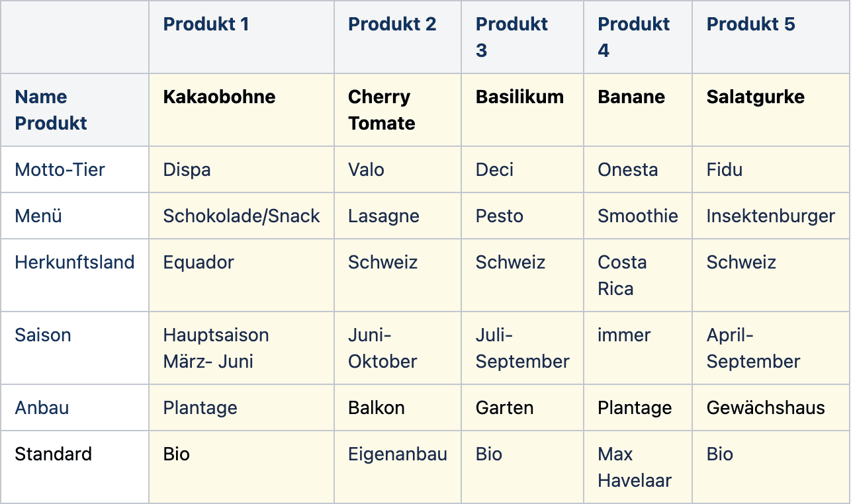Viewport: 851px width, 504px height.
Task: Select the Balkon cultivation cell
Action: 398,407
